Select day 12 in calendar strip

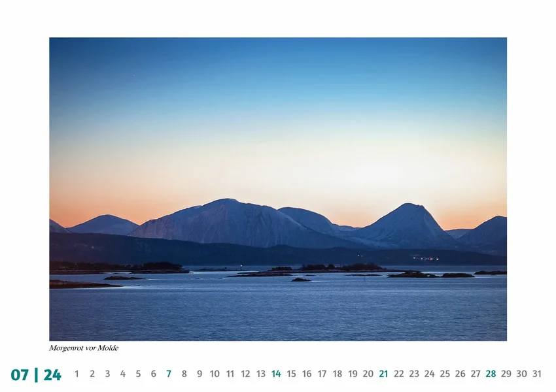(x=245, y=374)
